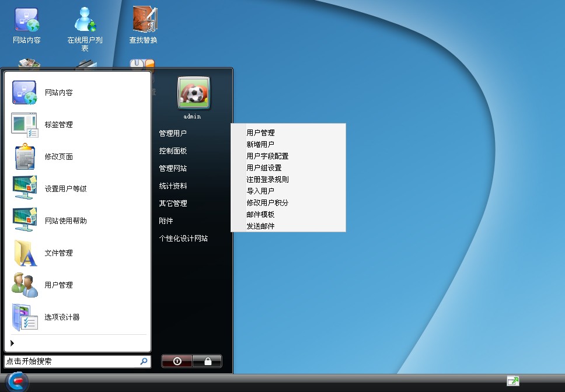
Task: Expand the 管理网站 menu entry
Action: pyautogui.click(x=173, y=169)
